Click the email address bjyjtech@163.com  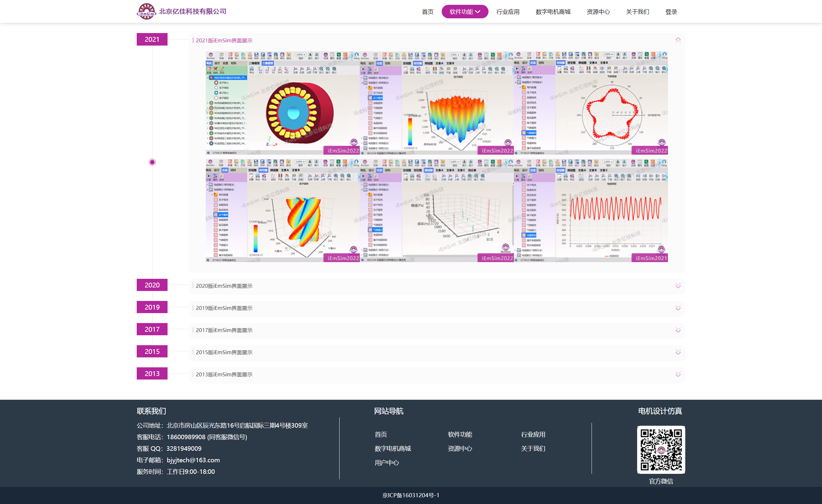[193, 460]
